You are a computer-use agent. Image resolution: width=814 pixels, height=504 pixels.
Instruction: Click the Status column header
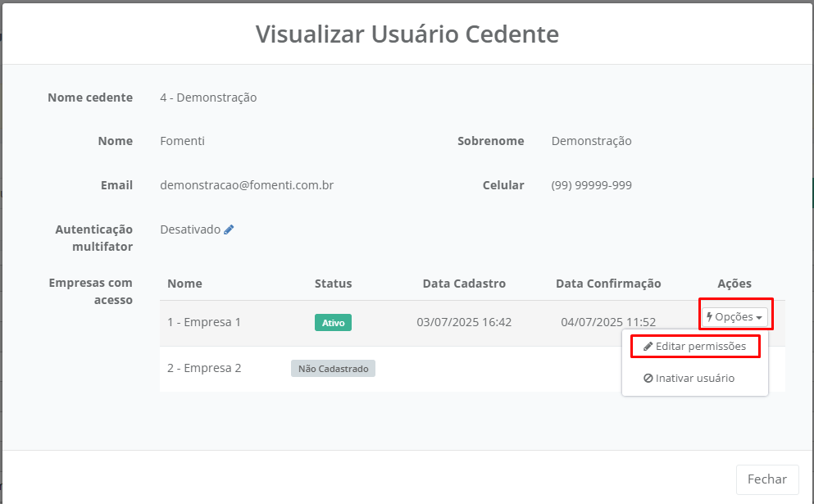click(333, 284)
